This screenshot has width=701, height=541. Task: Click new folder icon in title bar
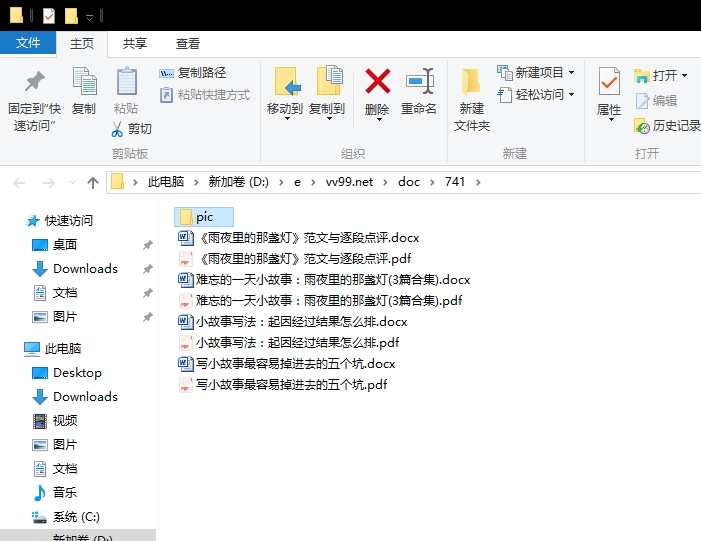click(x=71, y=16)
